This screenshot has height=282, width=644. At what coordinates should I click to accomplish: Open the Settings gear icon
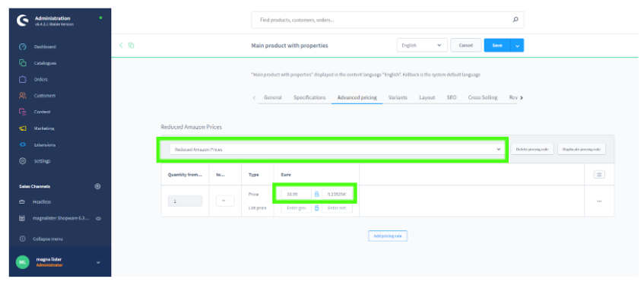pyautogui.click(x=23, y=161)
